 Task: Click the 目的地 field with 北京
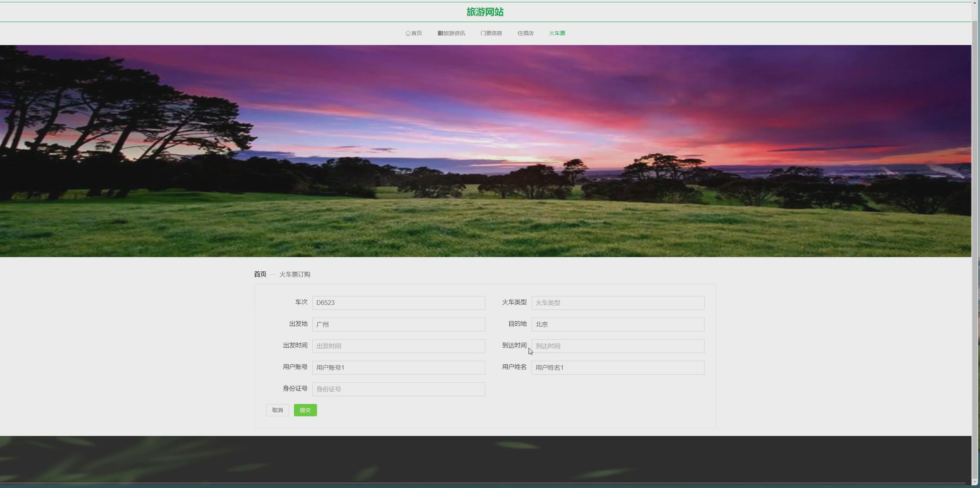coord(618,324)
